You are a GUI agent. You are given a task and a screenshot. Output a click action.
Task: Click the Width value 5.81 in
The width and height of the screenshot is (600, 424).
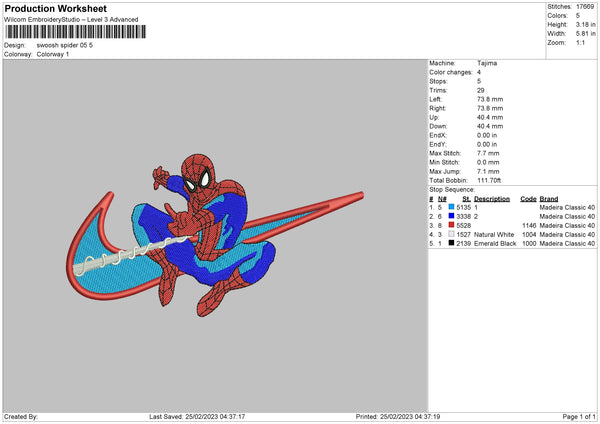coord(585,34)
